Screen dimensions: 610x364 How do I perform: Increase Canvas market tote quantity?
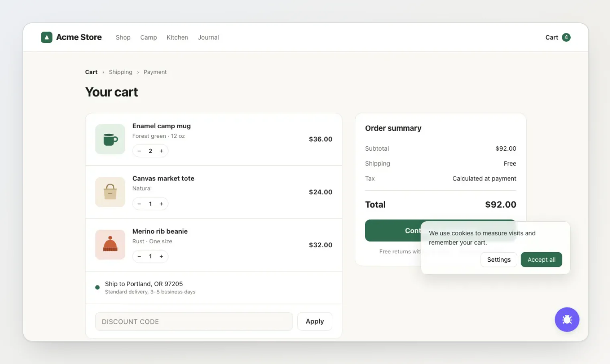click(161, 204)
